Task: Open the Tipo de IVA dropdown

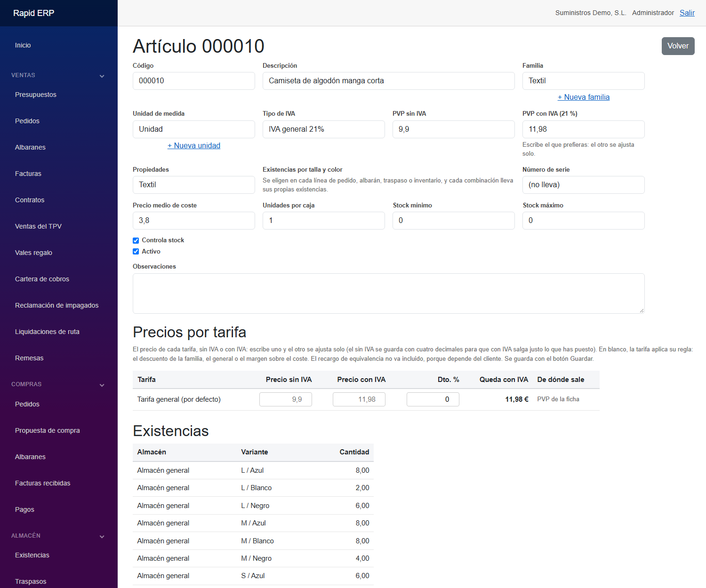Action: click(x=323, y=129)
